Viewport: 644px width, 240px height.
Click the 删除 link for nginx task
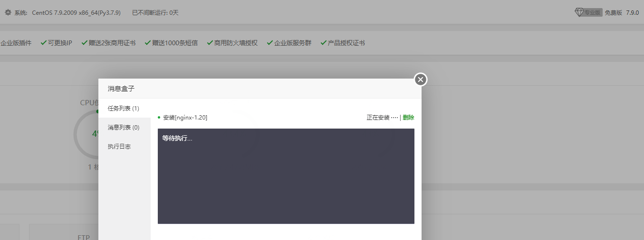pos(408,118)
